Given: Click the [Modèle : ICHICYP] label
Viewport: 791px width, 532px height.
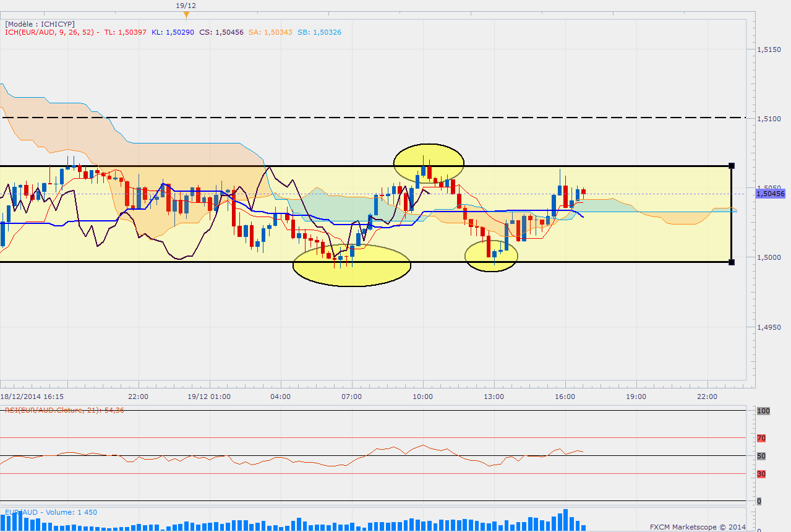Looking at the screenshot, I should pos(40,24).
